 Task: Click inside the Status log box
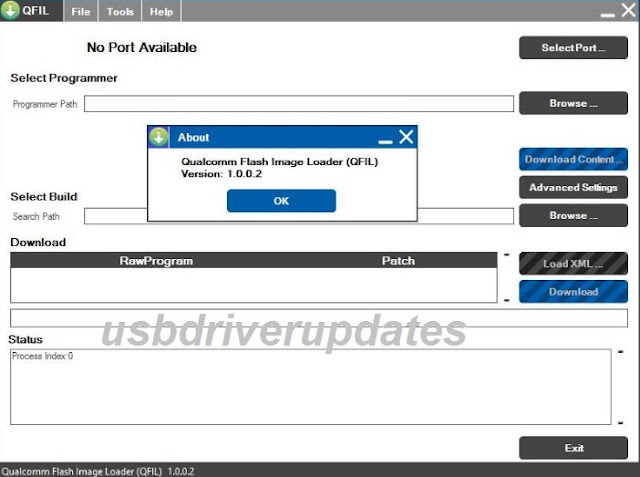311,387
